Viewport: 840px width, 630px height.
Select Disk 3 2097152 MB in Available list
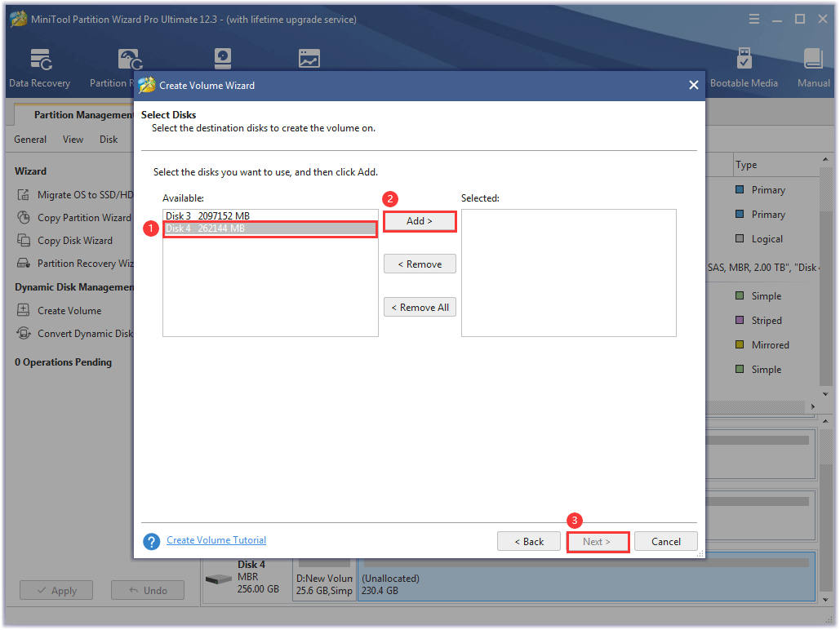270,216
